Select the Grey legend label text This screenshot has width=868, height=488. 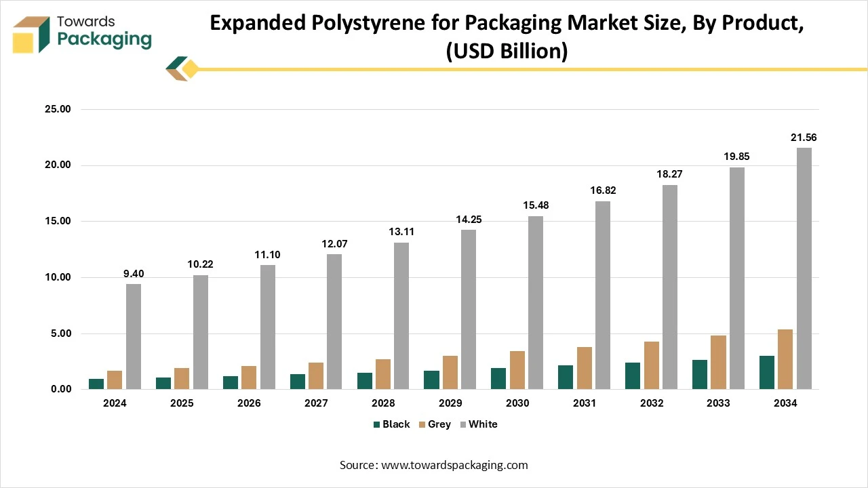439,424
